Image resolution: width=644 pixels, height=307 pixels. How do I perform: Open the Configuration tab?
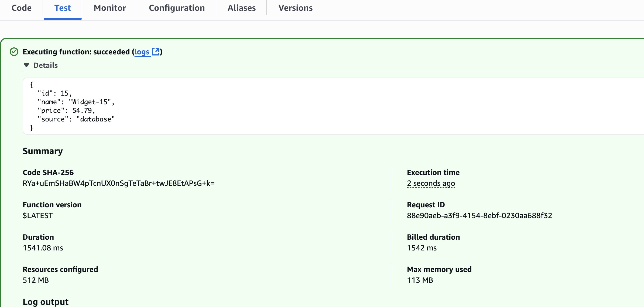pos(177,8)
